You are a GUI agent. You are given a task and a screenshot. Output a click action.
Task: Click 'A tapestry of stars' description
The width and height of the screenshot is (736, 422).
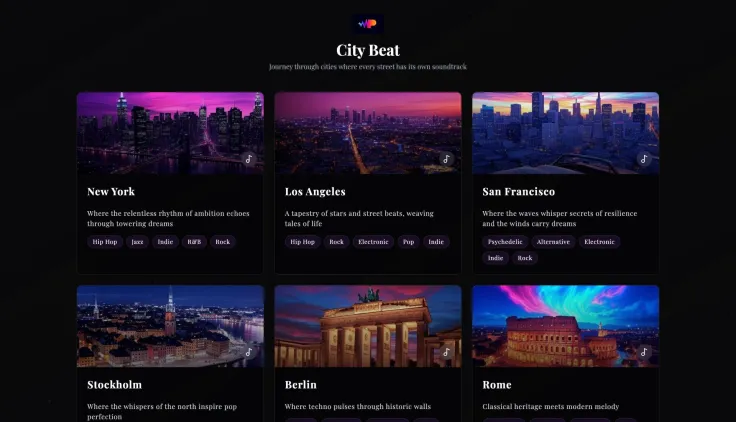(x=359, y=218)
